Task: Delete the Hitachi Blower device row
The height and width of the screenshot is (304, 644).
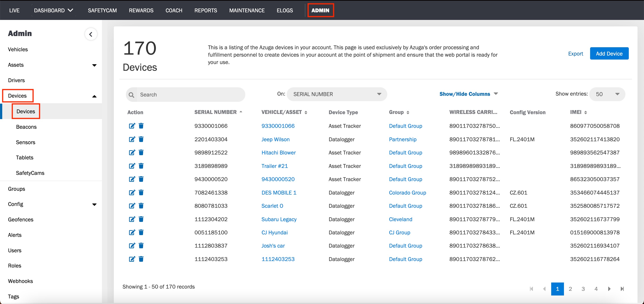Action: tap(141, 152)
